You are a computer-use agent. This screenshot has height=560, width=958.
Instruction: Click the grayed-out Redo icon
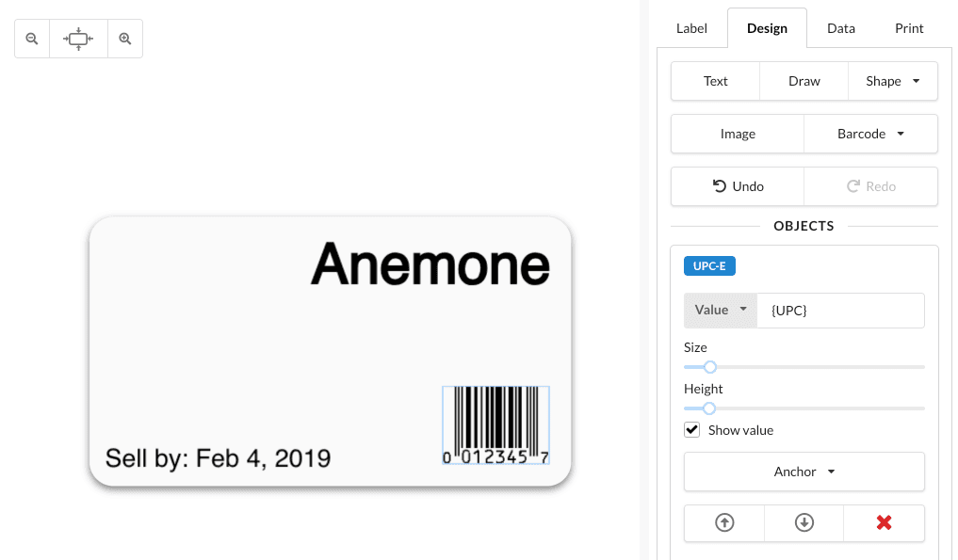pos(870,185)
